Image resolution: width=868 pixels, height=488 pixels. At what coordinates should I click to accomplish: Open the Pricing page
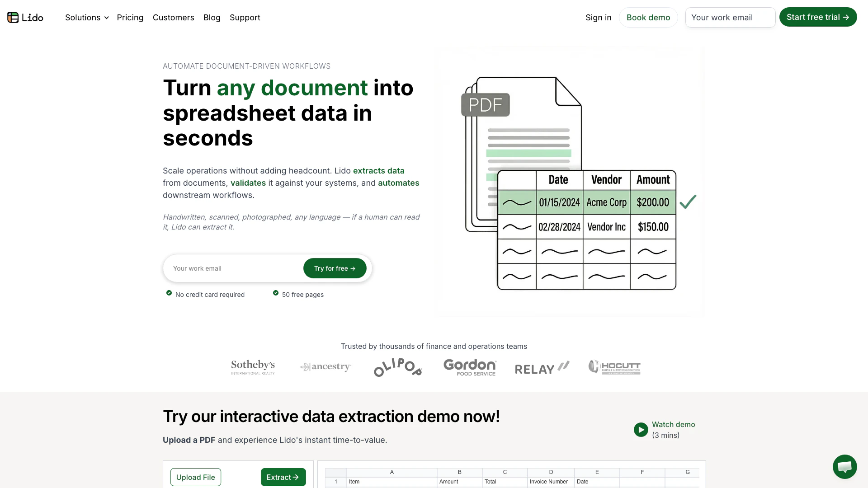tap(130, 18)
